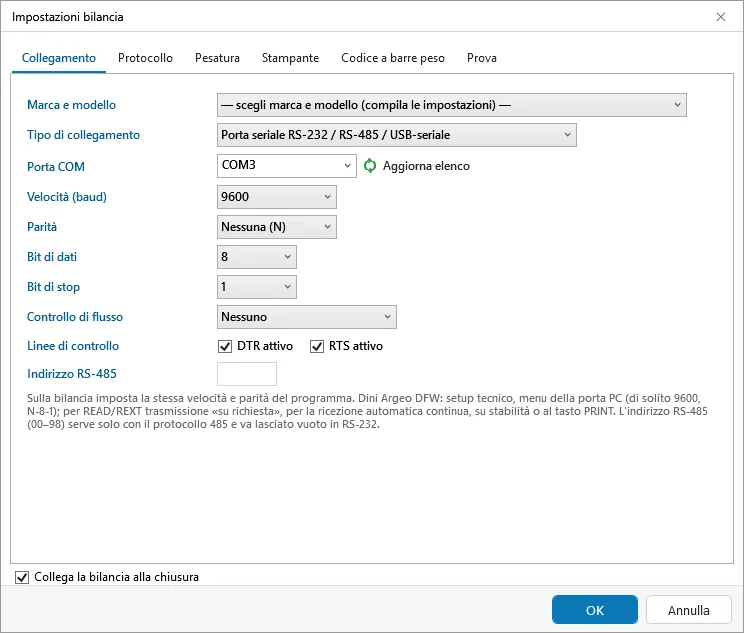Click the Tipo di collegamento label
Viewport: 744px width, 633px height.
tap(84, 135)
